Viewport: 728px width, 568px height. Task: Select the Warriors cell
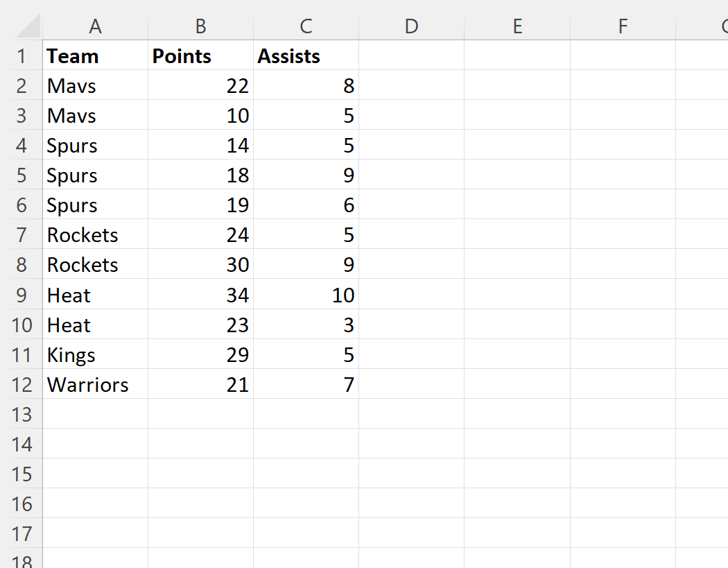(95, 384)
